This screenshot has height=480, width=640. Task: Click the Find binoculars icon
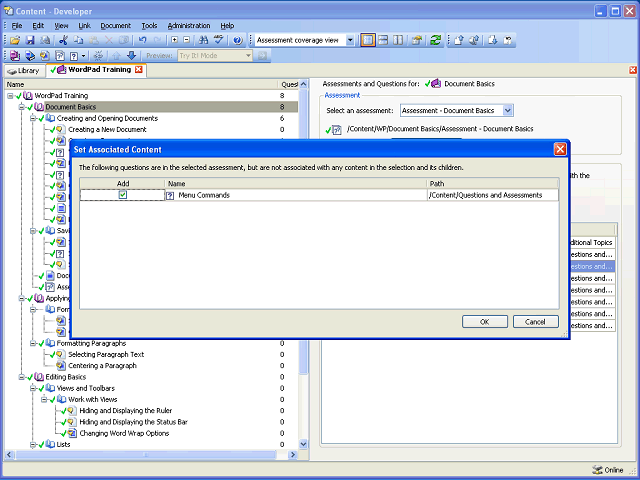pyautogui.click(x=203, y=40)
